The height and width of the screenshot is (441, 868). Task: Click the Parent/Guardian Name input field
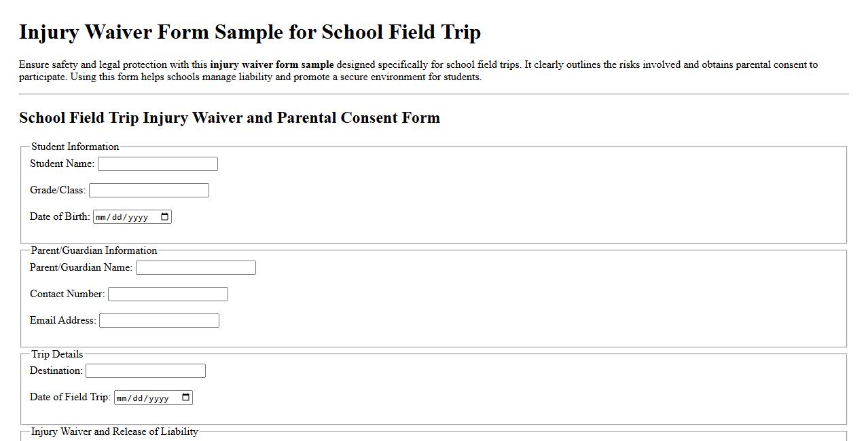(x=195, y=267)
